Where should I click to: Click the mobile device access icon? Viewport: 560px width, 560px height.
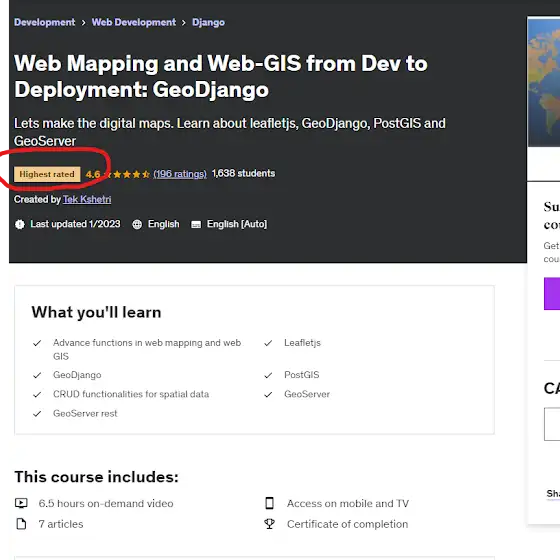pyautogui.click(x=270, y=503)
